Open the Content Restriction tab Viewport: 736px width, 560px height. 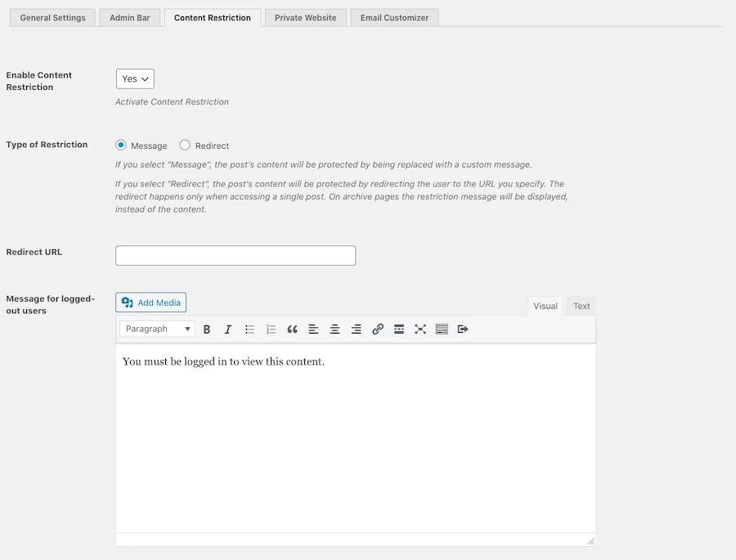(213, 18)
